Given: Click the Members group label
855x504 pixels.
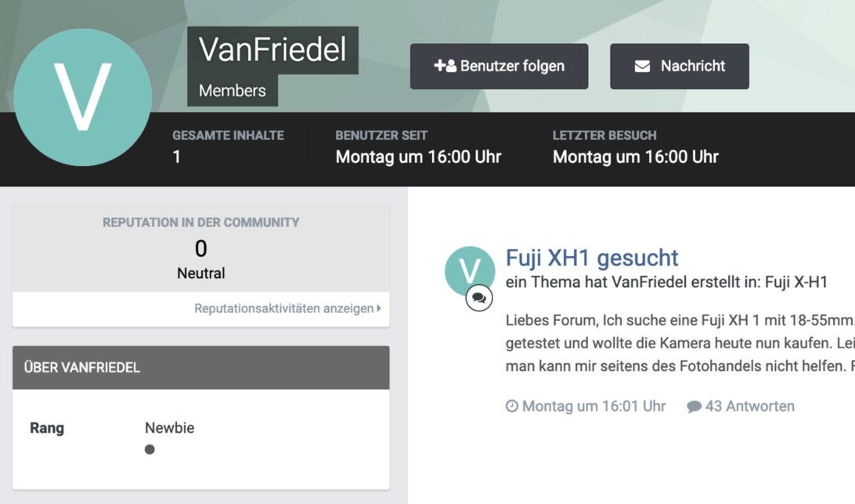Looking at the screenshot, I should click(x=233, y=91).
